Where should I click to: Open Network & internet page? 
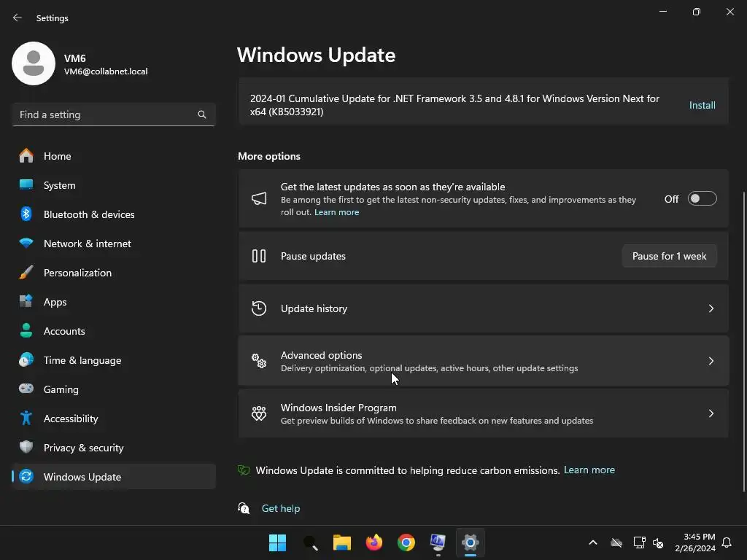coord(113,244)
